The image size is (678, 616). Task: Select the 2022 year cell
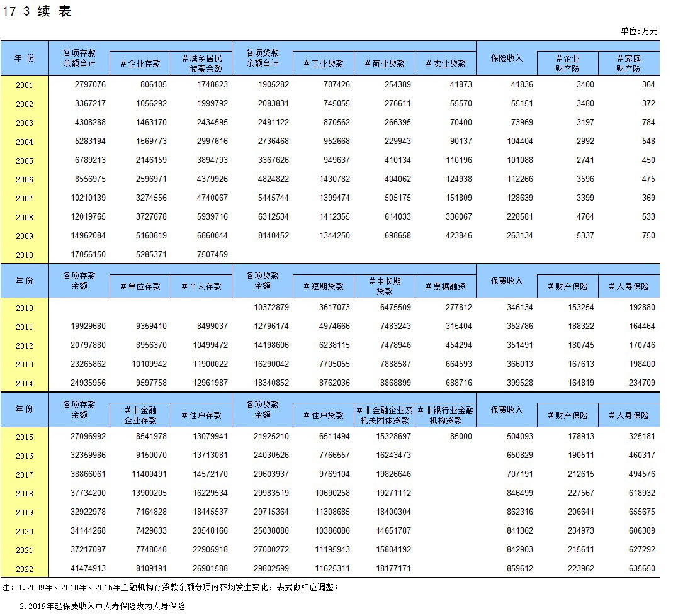pyautogui.click(x=25, y=569)
